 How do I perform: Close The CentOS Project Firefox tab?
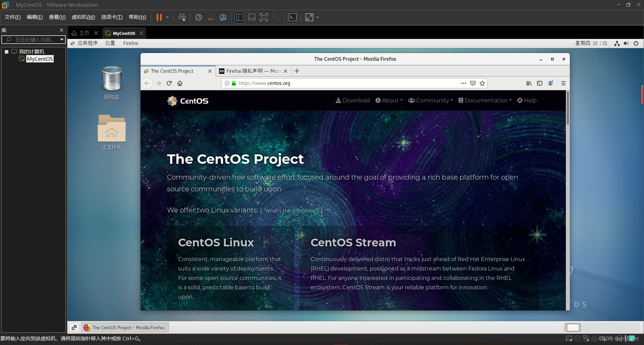pyautogui.click(x=210, y=71)
